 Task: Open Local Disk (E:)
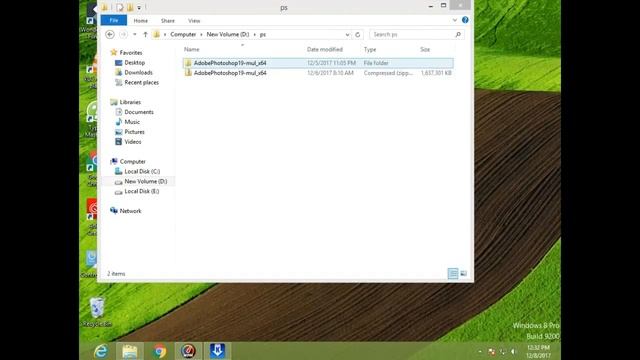pos(142,191)
